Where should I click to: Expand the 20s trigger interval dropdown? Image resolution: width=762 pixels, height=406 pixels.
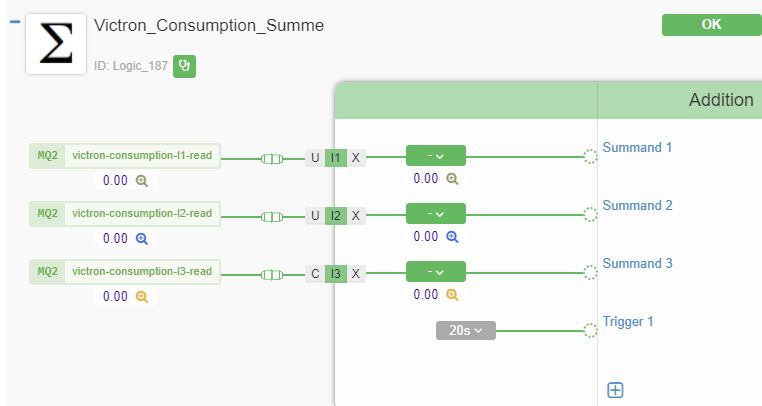[466, 330]
